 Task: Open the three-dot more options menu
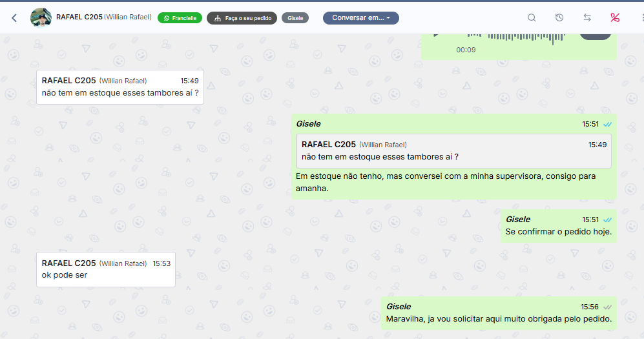pyautogui.click(x=642, y=17)
